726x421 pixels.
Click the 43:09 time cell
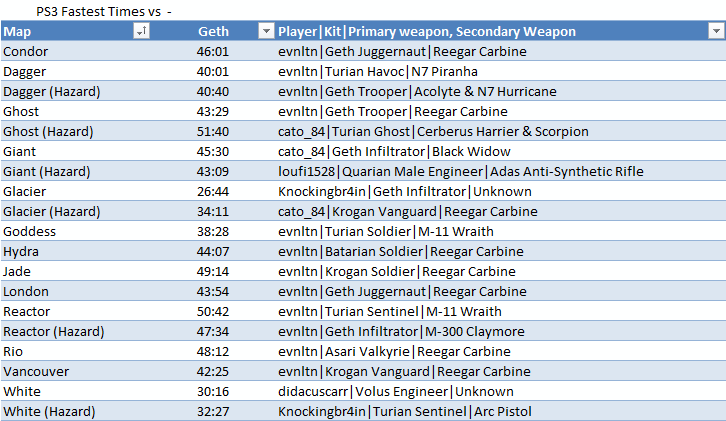(x=213, y=171)
